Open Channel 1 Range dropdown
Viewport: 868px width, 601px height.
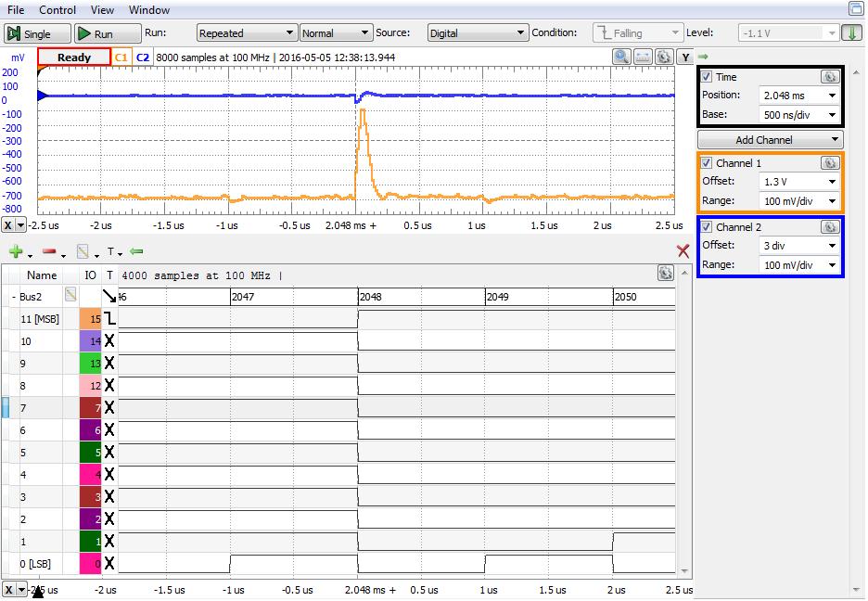pyautogui.click(x=798, y=201)
